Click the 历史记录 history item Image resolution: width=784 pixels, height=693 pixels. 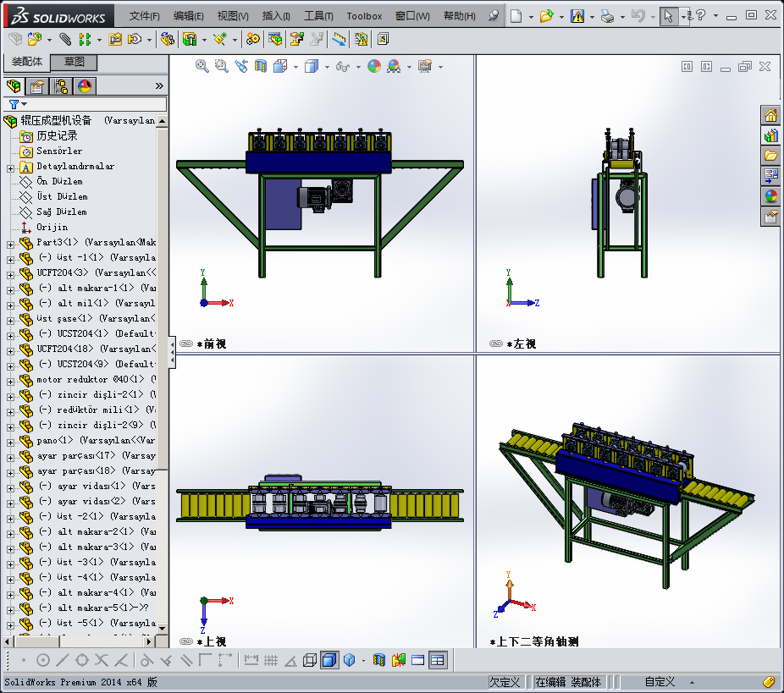pos(57,135)
